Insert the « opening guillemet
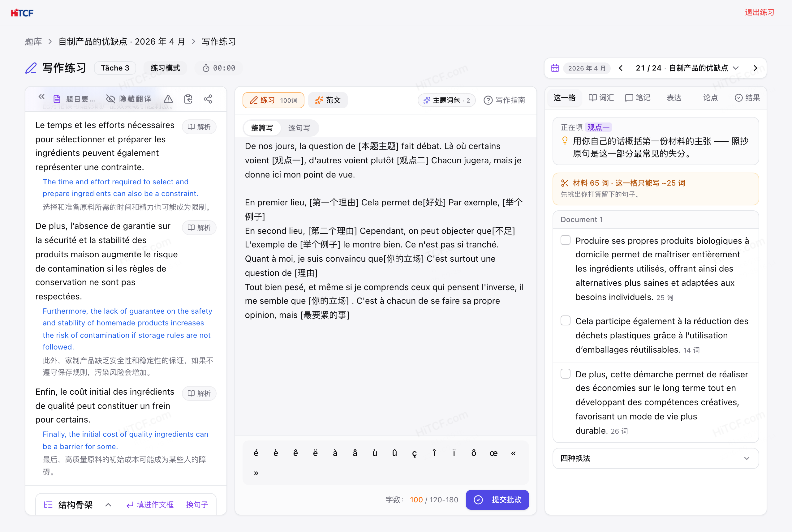792x532 pixels. coord(514,453)
